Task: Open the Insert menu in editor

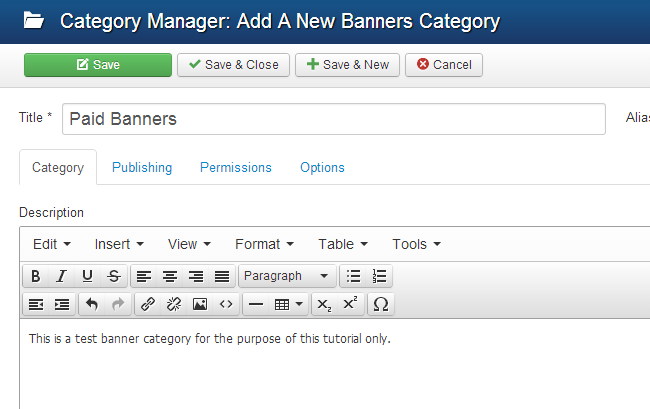Action: (119, 244)
